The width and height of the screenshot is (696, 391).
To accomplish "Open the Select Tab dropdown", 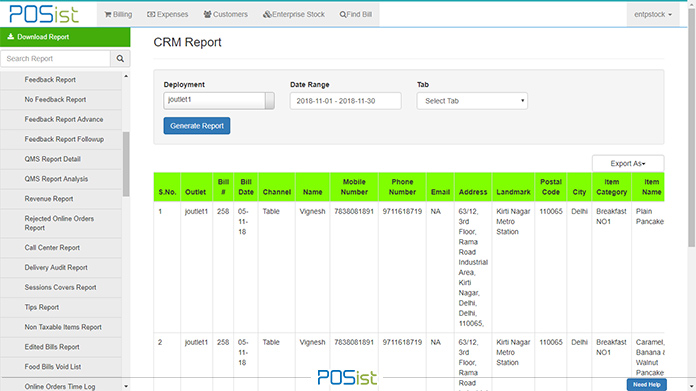I will pos(472,101).
